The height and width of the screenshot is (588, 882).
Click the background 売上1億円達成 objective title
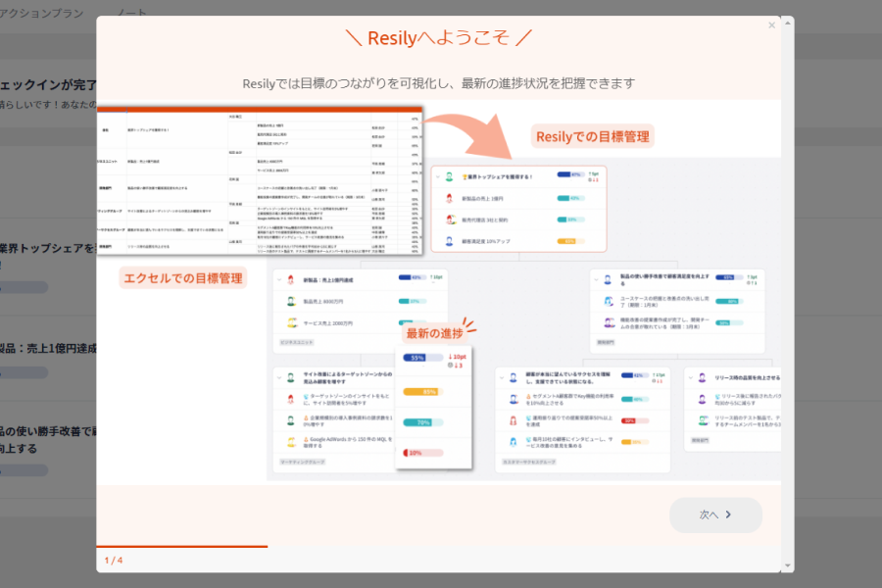point(48,348)
